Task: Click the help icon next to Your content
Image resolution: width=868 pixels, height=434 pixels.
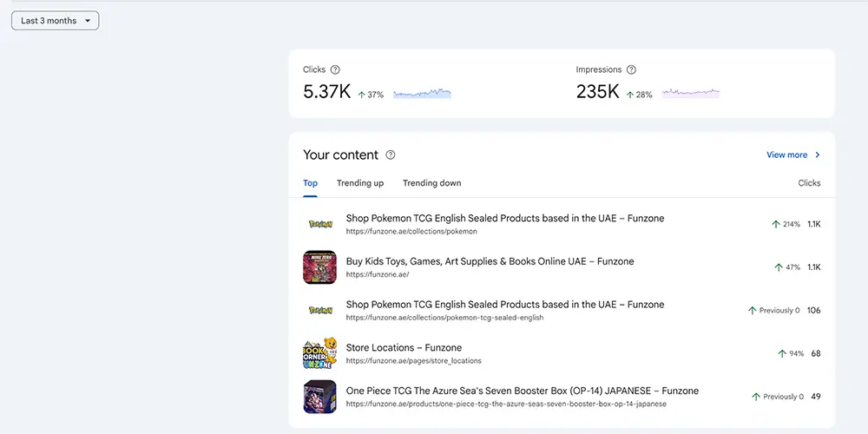Action: click(391, 155)
